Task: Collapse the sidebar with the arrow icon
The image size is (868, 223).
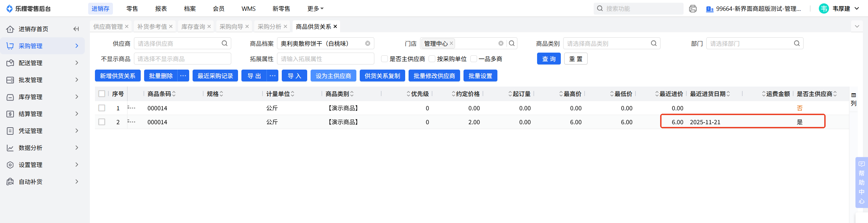Action: tap(76, 29)
